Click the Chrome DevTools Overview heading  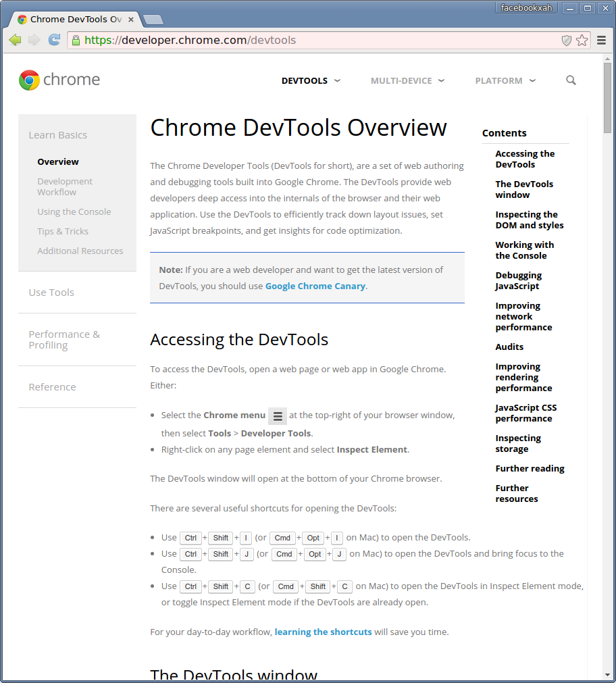[x=299, y=128]
